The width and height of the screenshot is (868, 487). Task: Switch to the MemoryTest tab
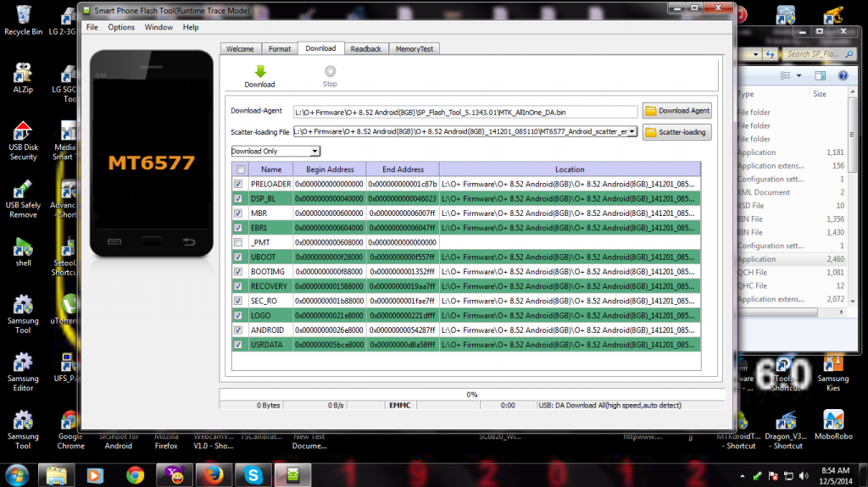[415, 49]
